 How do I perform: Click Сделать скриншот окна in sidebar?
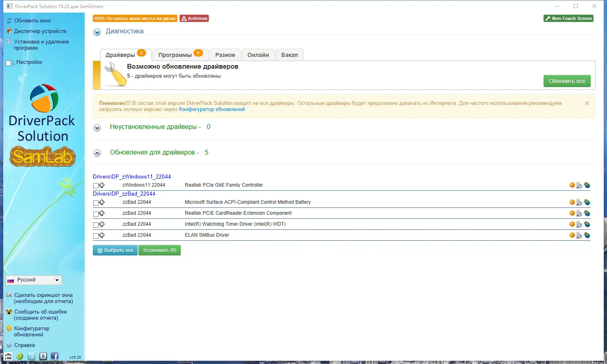(43, 298)
